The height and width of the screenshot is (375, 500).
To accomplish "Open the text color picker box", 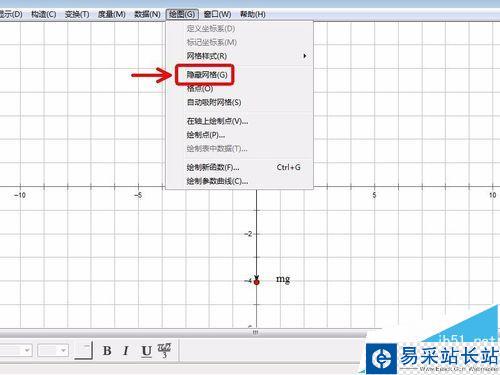I will (83, 350).
